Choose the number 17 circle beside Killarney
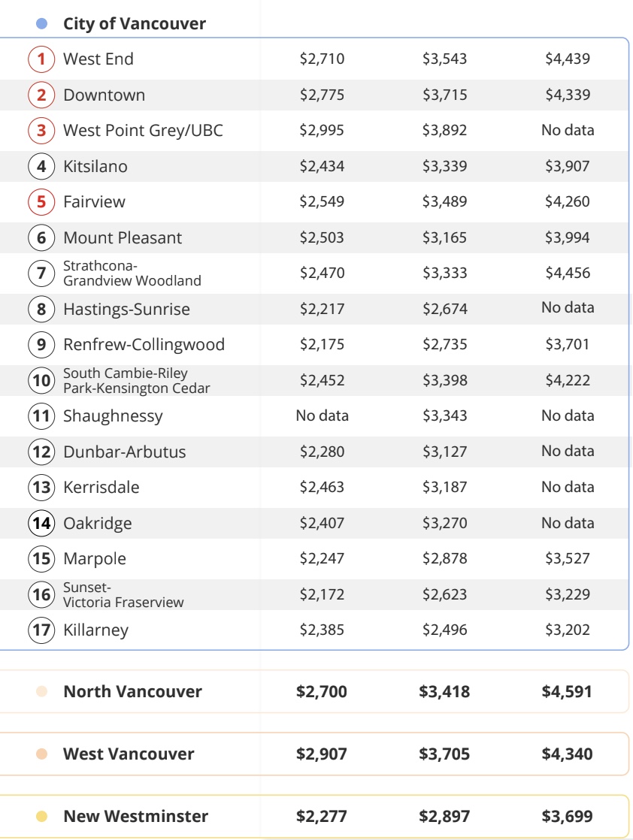Image resolution: width=633 pixels, height=840 pixels. (x=42, y=630)
